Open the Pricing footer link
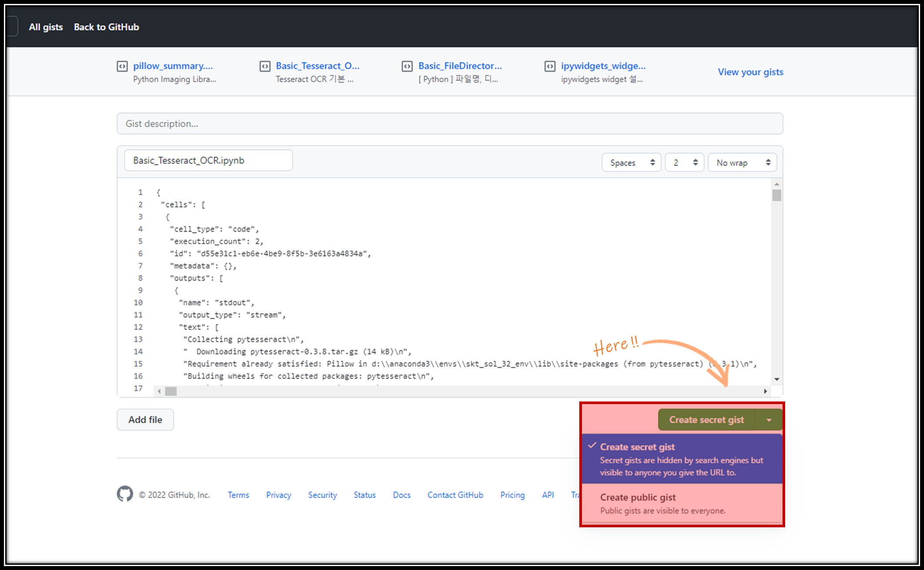 point(512,495)
